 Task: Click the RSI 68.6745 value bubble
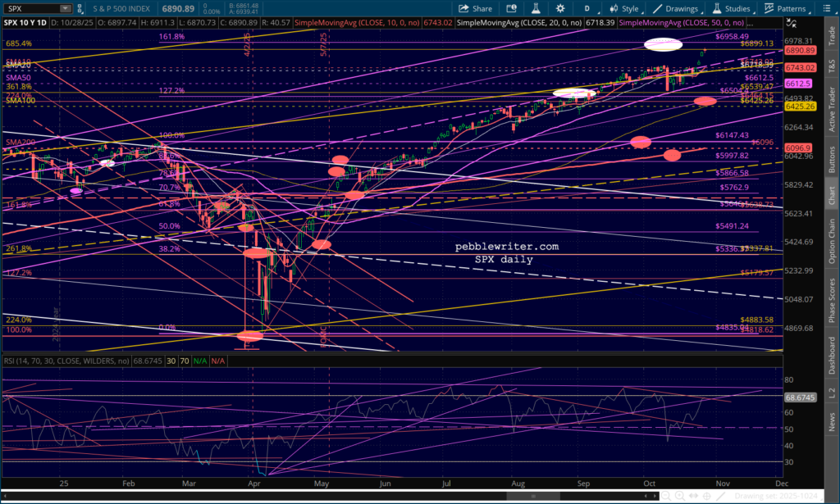coord(801,397)
